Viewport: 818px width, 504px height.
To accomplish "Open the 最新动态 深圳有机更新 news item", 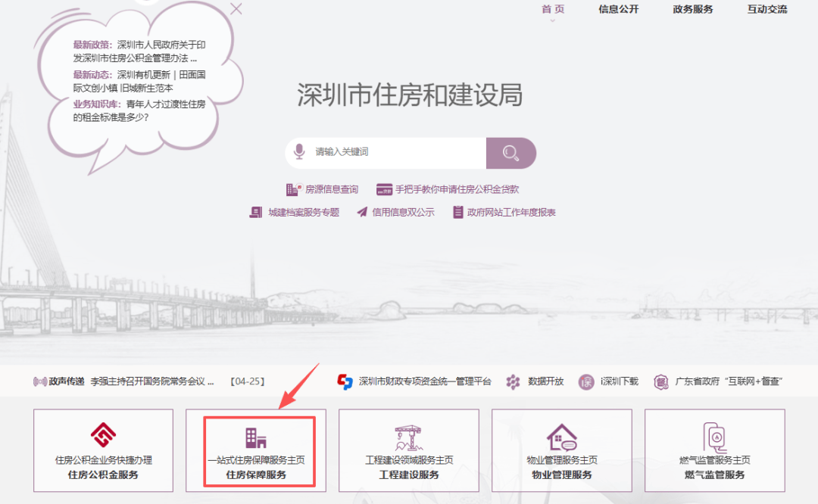I will 139,81.
